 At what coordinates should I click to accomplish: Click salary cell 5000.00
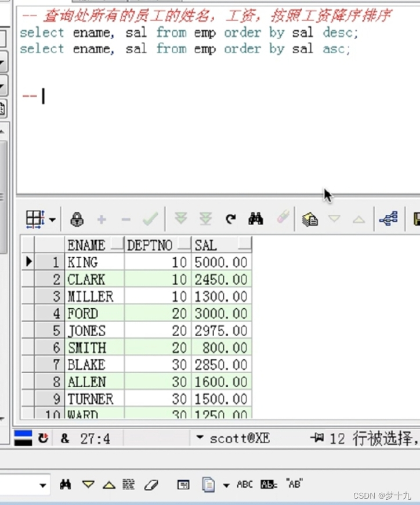222,262
